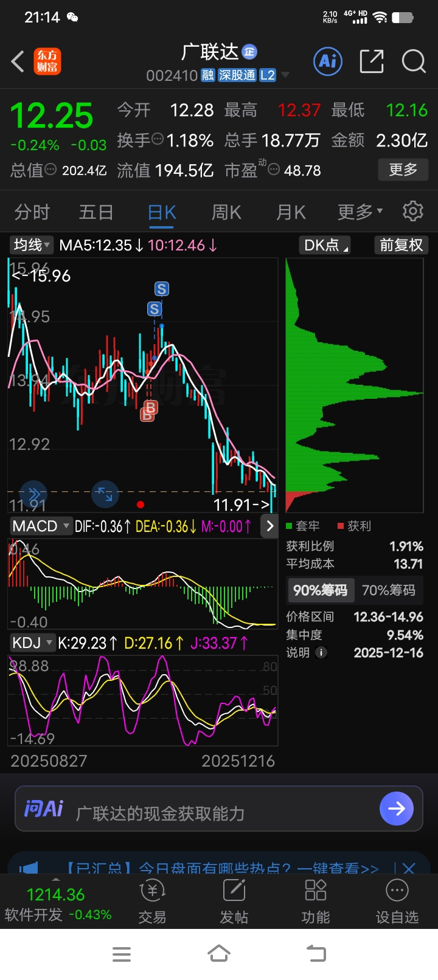Tap the chip distribution chart

(354, 385)
